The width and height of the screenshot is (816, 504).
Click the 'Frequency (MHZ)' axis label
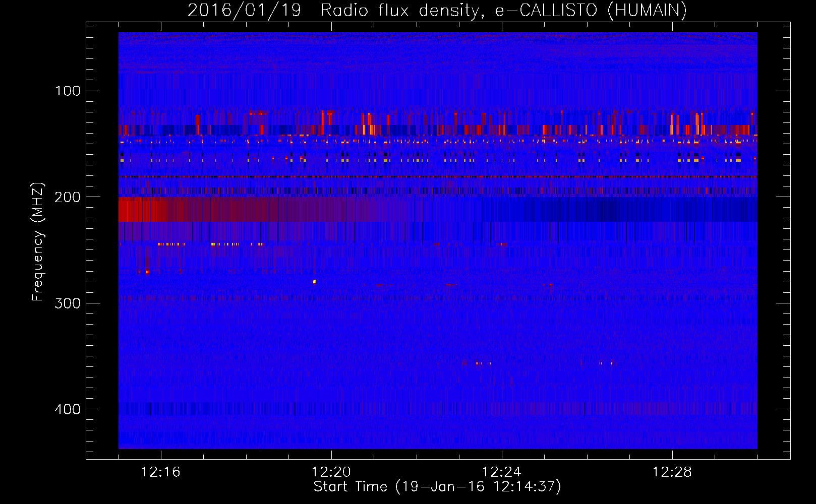pos(38,242)
